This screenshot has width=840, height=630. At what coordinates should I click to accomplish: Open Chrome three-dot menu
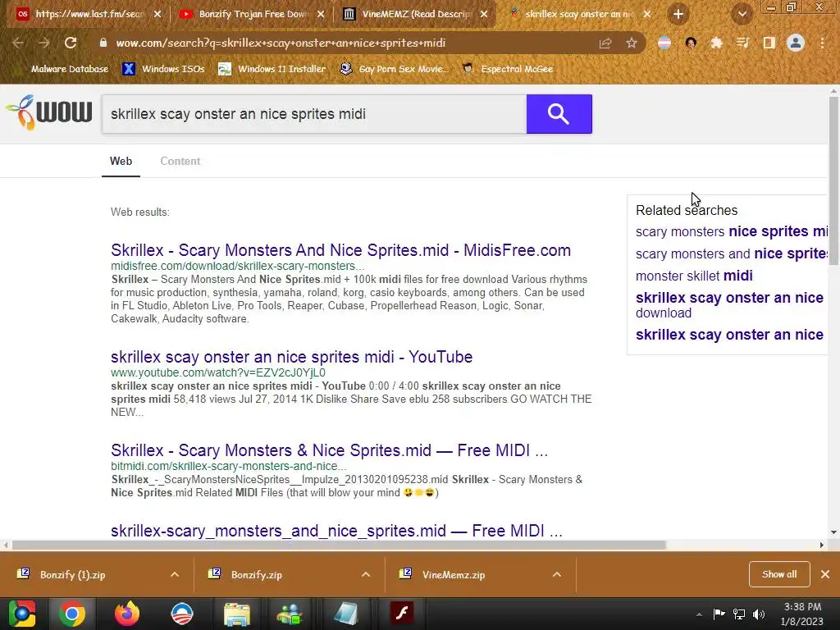822,43
